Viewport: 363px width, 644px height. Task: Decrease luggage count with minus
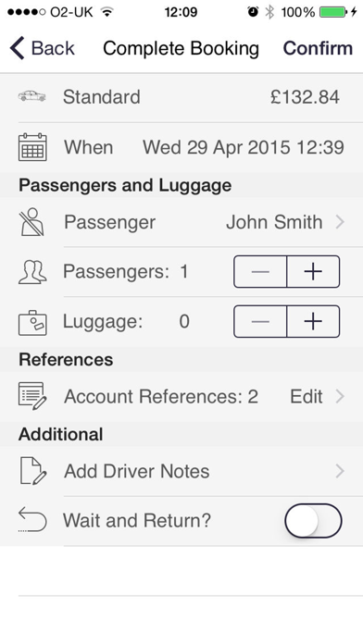point(260,321)
